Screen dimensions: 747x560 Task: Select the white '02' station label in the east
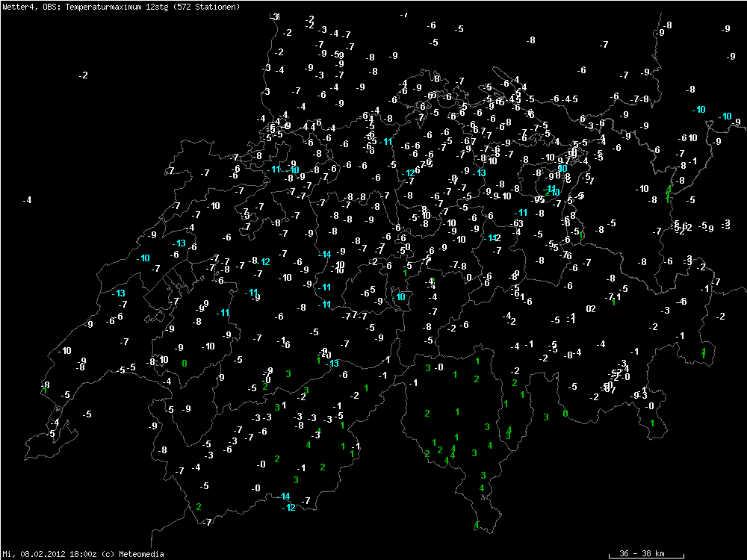pos(591,308)
